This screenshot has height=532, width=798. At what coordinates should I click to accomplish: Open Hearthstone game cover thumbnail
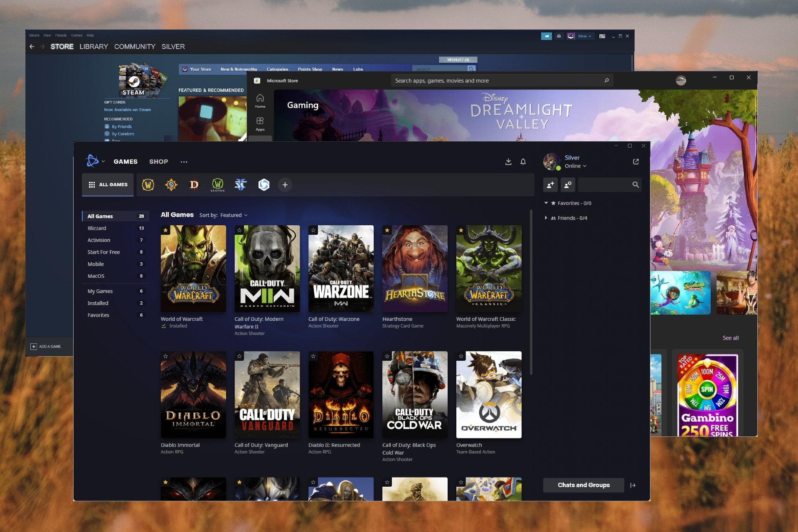[415, 268]
